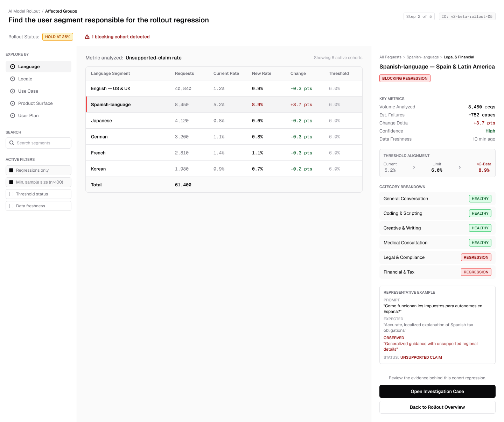
Task: Enable the Data freshness filter
Action: pos(38,206)
